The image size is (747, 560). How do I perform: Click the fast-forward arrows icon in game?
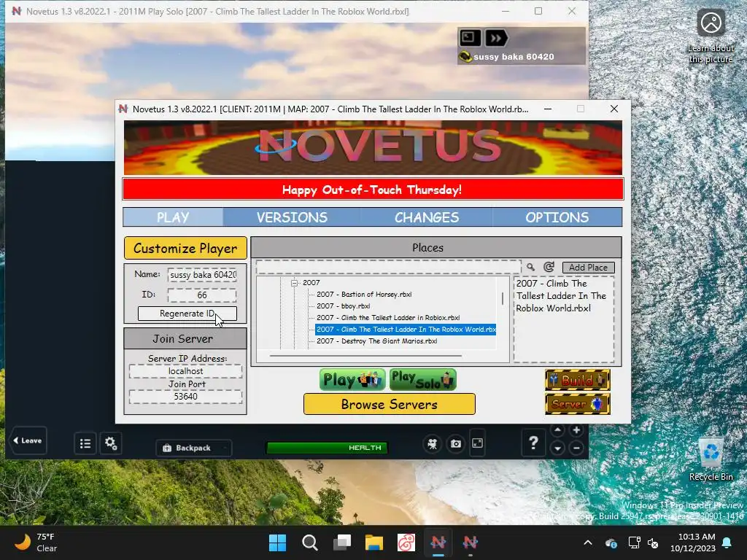pos(496,38)
